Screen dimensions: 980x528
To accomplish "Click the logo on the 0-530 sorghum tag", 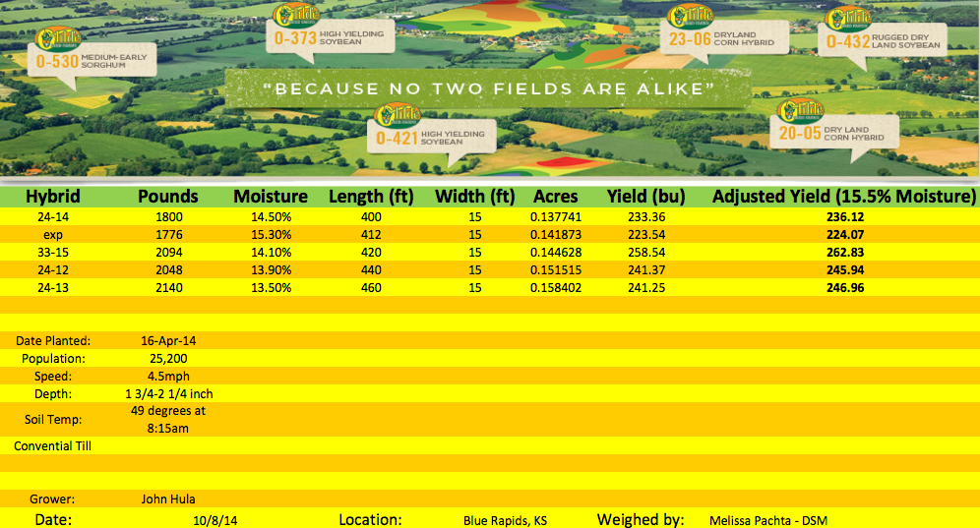I will [58, 40].
